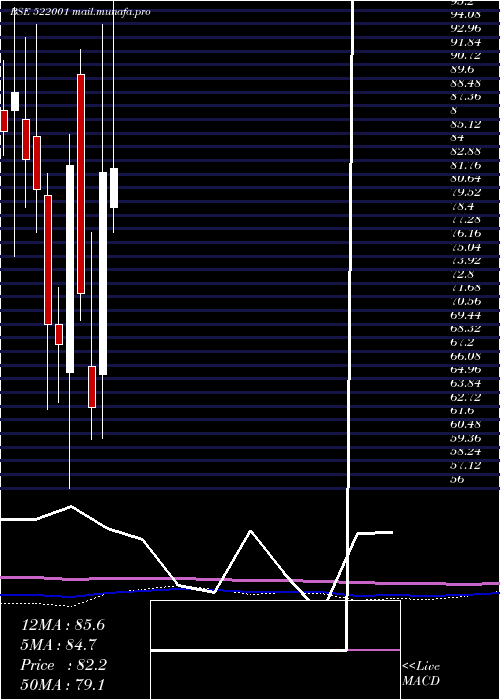Viewport: 500px width, 700px height.
Task: Click the 70.56 price axis label
Action: [466, 302]
